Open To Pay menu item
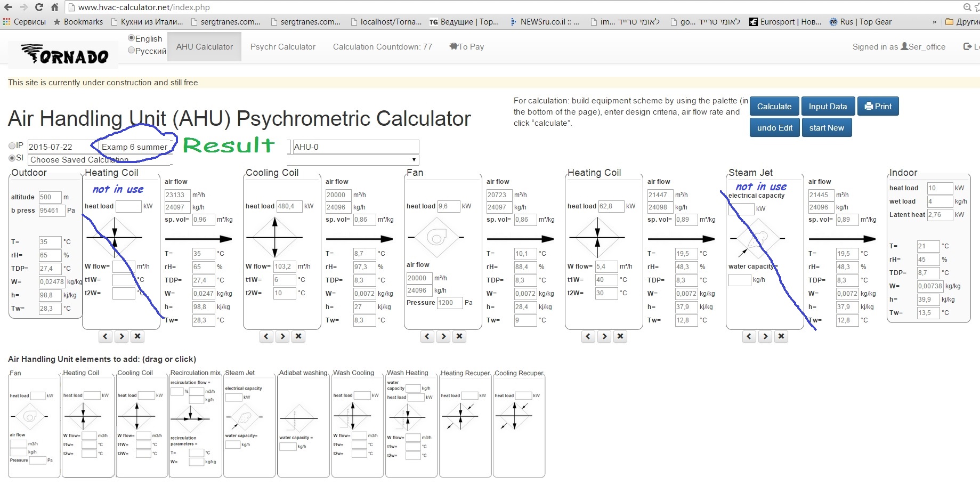Viewport: 980px width, 493px height. click(467, 47)
